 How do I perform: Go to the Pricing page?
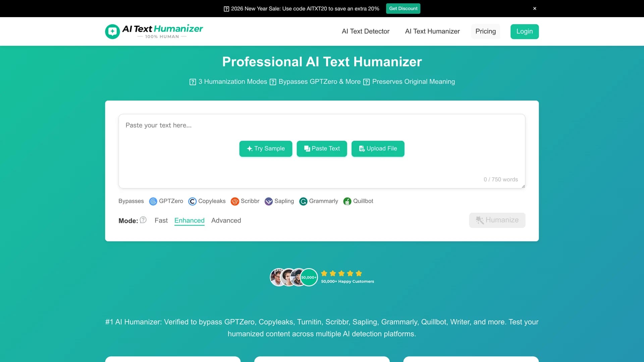click(485, 31)
